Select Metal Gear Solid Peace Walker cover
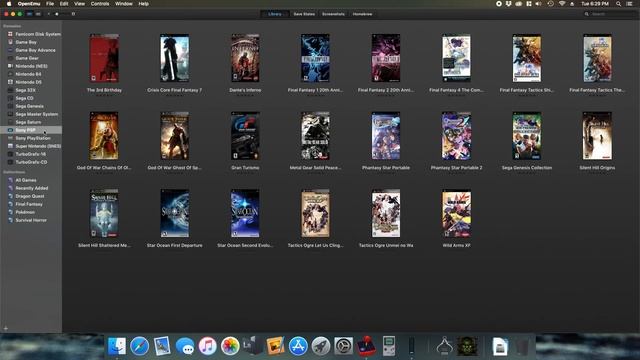The height and width of the screenshot is (360, 640). (315, 136)
